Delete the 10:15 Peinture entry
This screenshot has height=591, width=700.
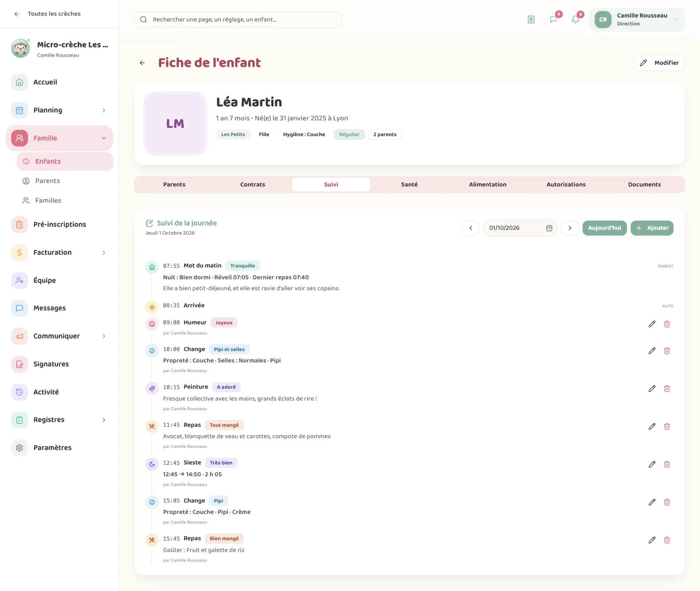[667, 388]
